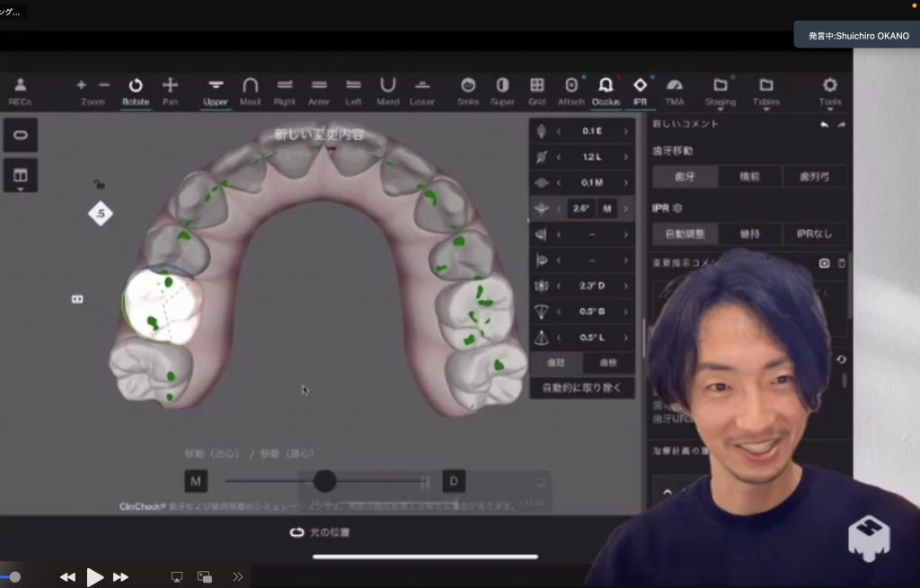Viewport: 920px width, 588px height.
Task: Click the 2.6° rotation value field
Action: 581,208
